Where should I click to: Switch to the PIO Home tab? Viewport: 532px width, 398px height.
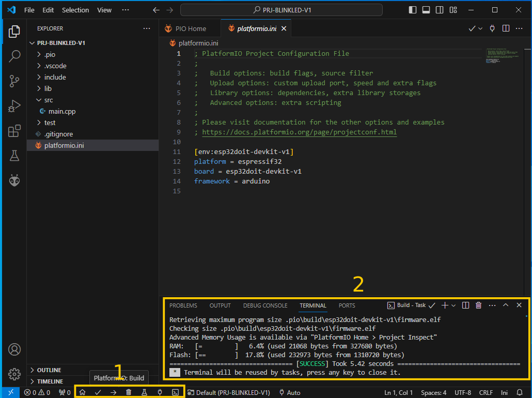click(190, 28)
